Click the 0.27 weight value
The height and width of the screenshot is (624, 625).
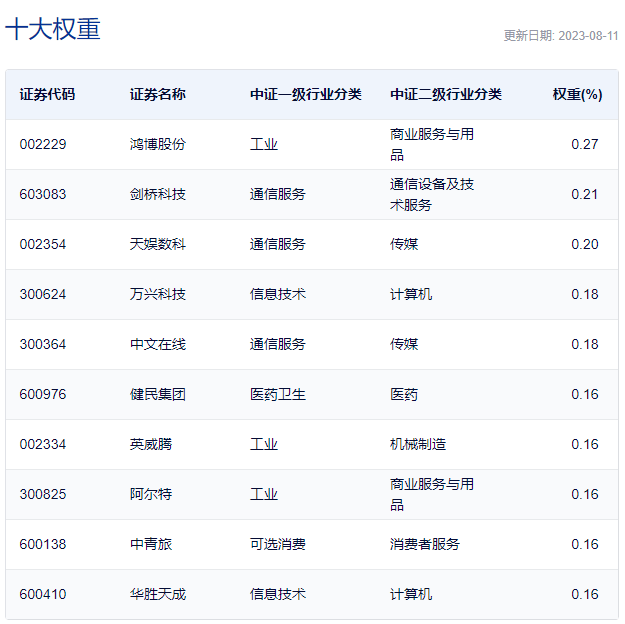click(584, 144)
